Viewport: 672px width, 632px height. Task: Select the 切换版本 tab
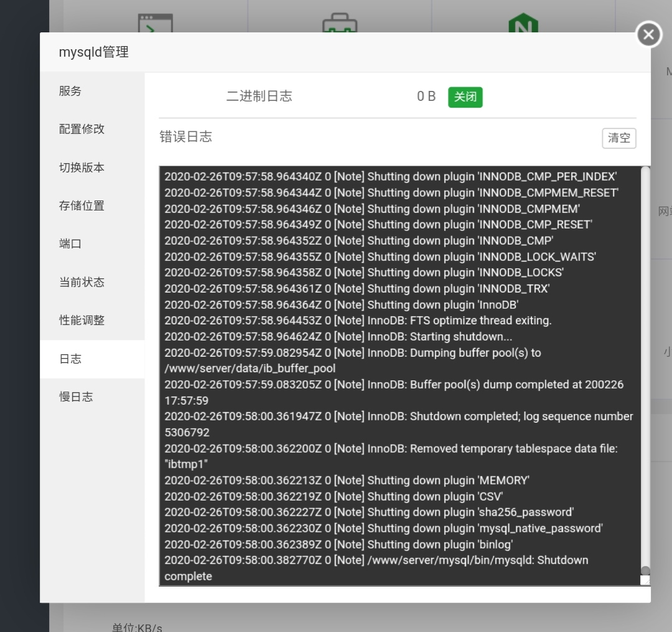(82, 167)
